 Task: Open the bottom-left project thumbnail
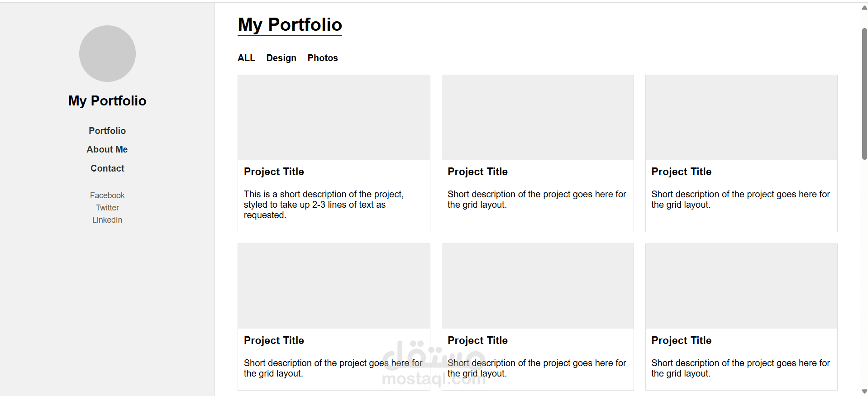(x=334, y=286)
